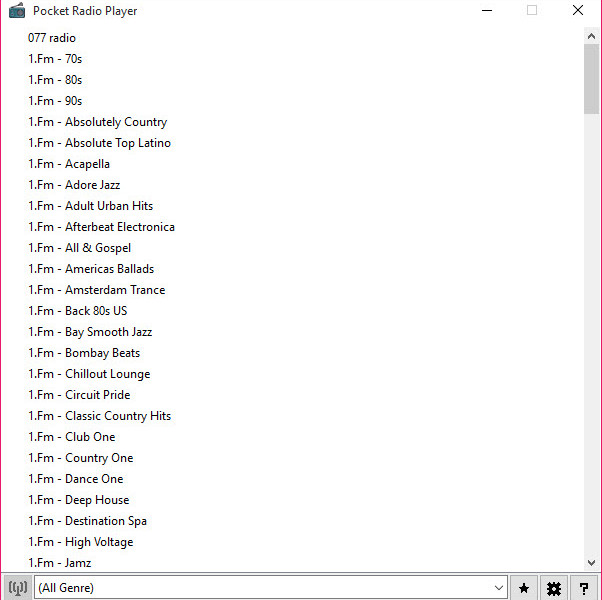Select 1.Fm - Bombay Beats

84,353
